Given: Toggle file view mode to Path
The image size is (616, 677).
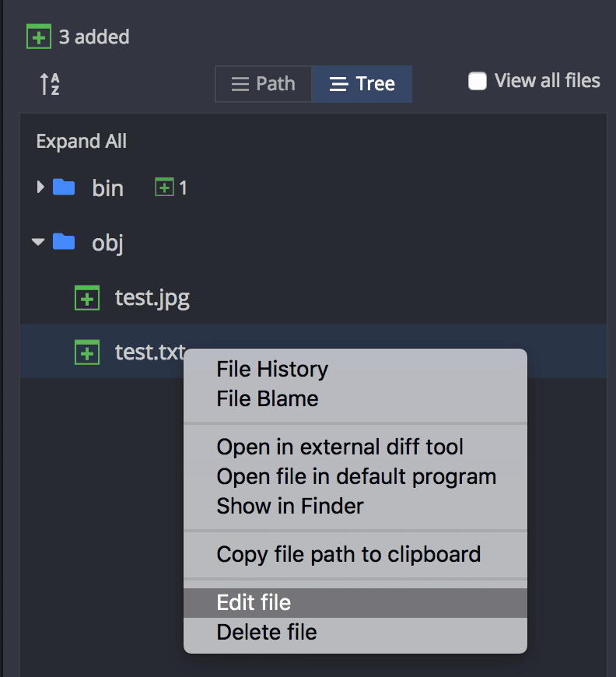Looking at the screenshot, I should pos(263,83).
